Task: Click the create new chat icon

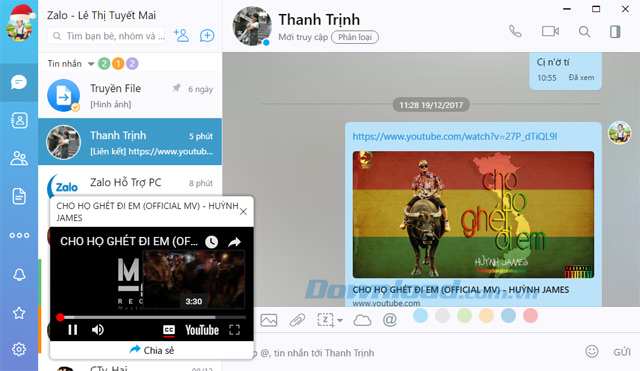Action: [x=207, y=36]
